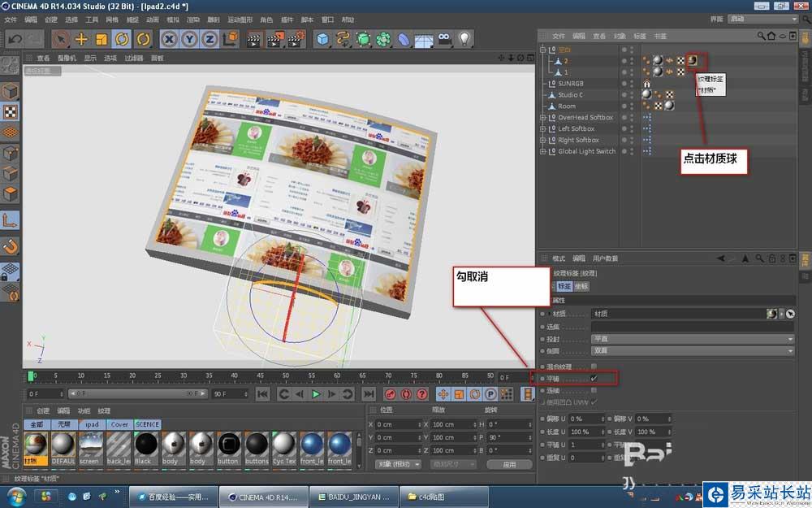Uncheck the 平铺 tile checkbox
Screen dimensions: 812x508
(594, 379)
